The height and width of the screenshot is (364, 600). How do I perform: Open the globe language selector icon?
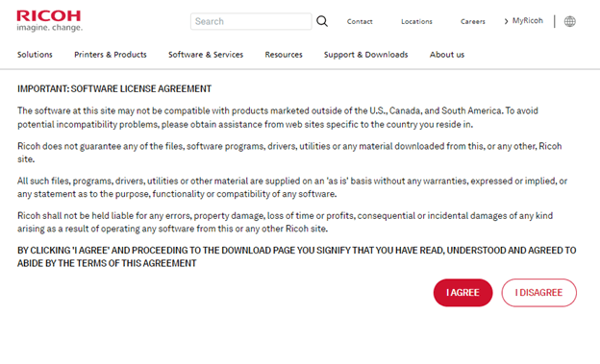click(x=570, y=21)
